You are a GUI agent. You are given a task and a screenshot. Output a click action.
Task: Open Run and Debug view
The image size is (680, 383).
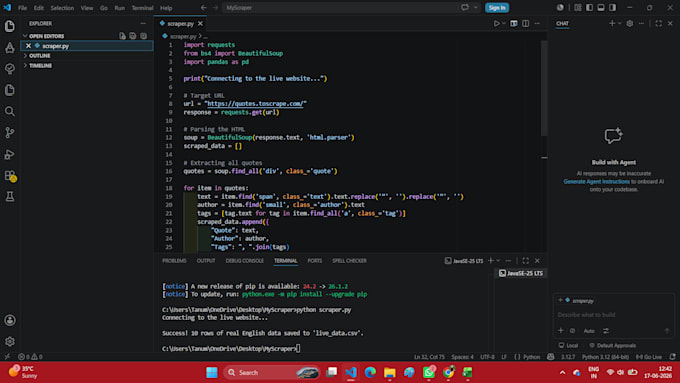(10, 154)
